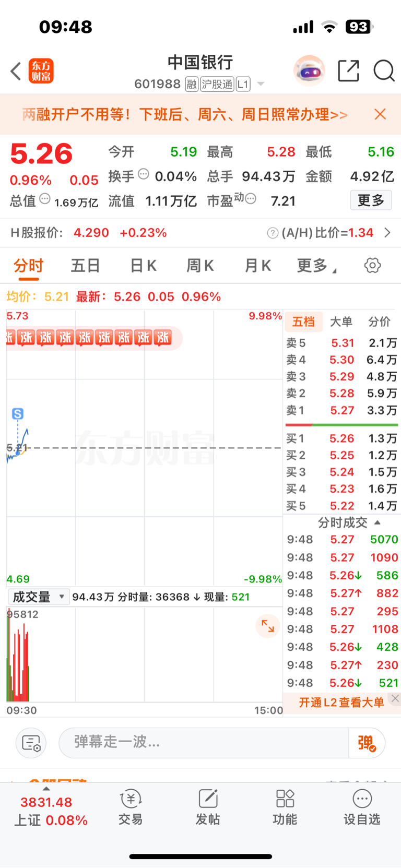The height and width of the screenshot is (868, 401).
Task: Open the A/H 比价 help question icon
Action: (x=273, y=233)
